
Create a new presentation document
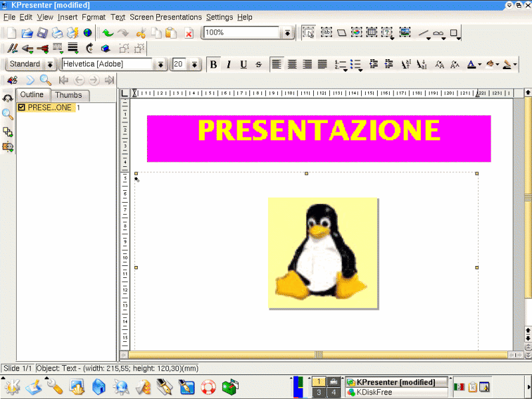click(x=11, y=33)
